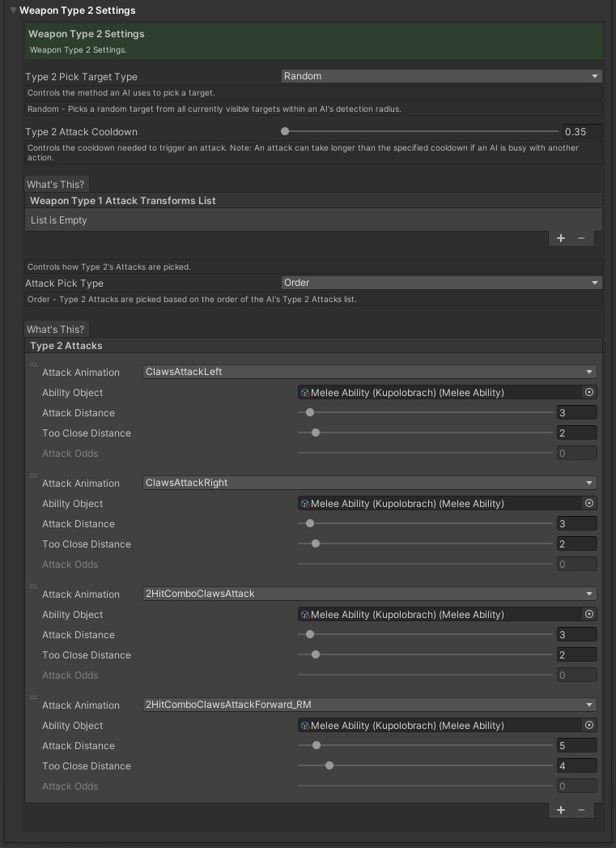
Task: Open the Type 2 Pick Target Type dropdown
Action: [441, 76]
